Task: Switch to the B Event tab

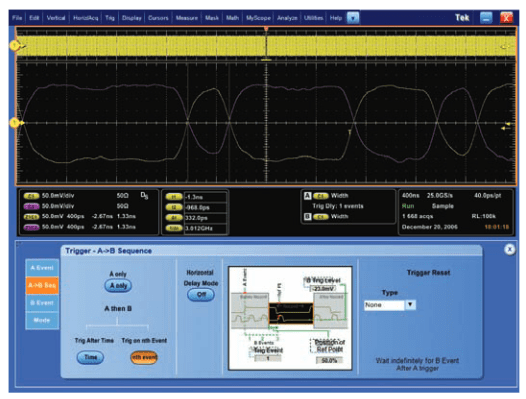Action: [42, 303]
